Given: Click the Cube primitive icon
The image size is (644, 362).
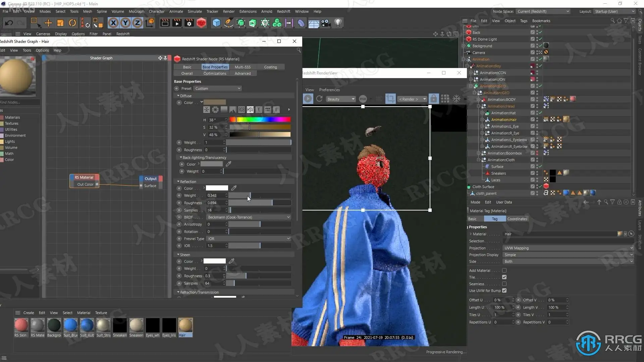Looking at the screenshot, I should point(216,23).
